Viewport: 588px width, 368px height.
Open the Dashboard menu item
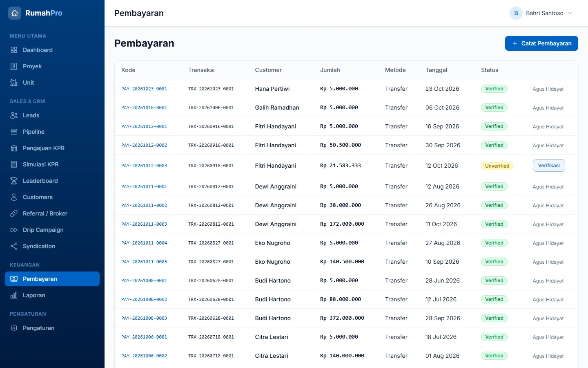click(52, 50)
